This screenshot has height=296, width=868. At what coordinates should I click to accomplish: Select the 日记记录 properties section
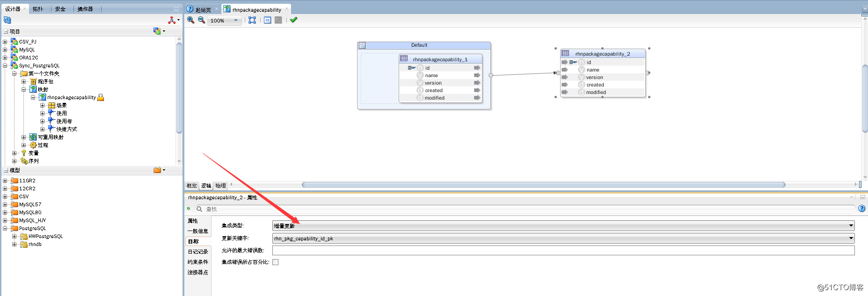[x=198, y=252]
